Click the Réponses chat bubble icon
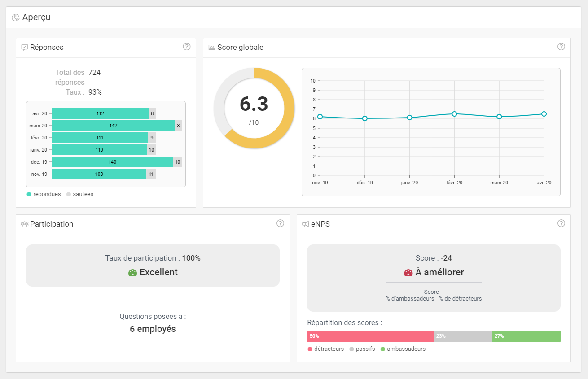The height and width of the screenshot is (379, 588). pos(25,48)
